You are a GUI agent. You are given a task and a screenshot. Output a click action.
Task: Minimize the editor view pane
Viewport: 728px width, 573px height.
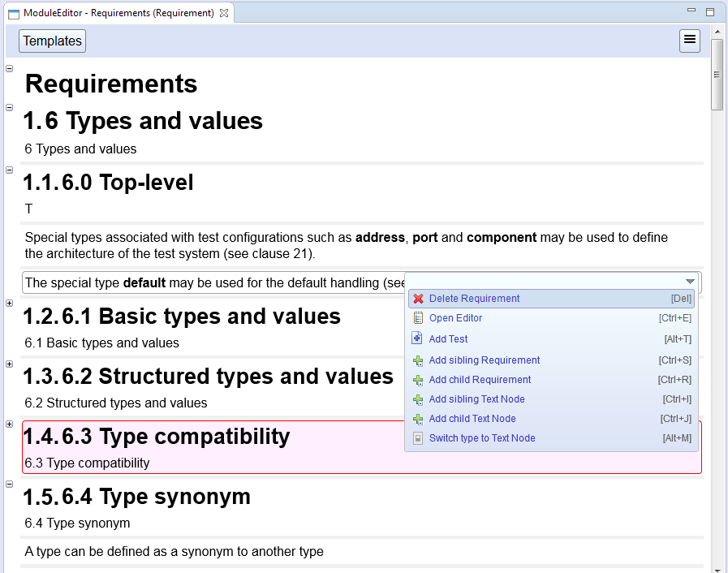click(691, 10)
